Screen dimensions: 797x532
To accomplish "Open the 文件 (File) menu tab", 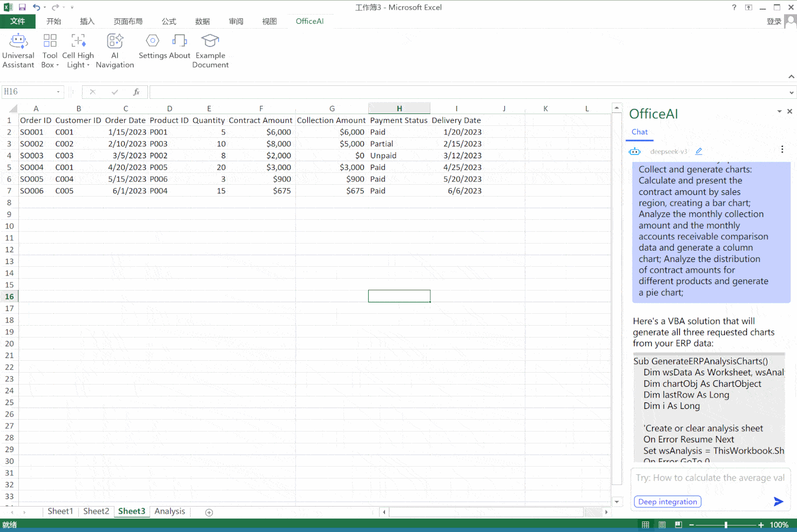I will (17, 21).
